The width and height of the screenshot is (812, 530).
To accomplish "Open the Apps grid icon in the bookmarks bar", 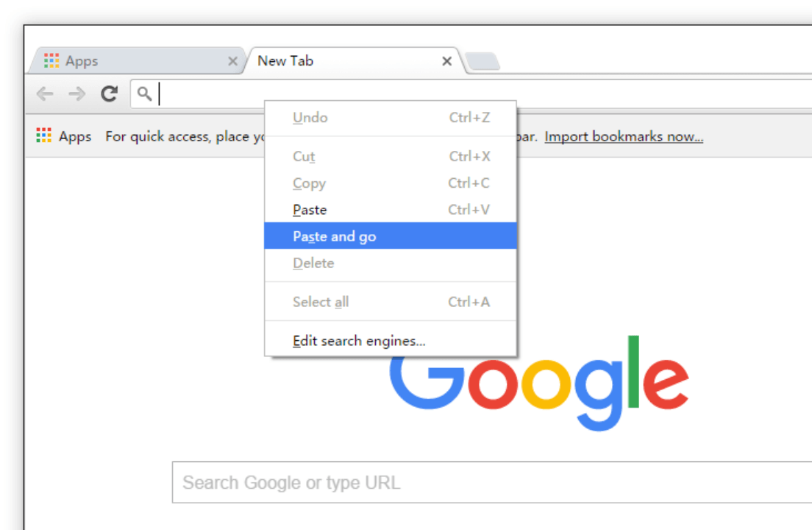I will [44, 135].
